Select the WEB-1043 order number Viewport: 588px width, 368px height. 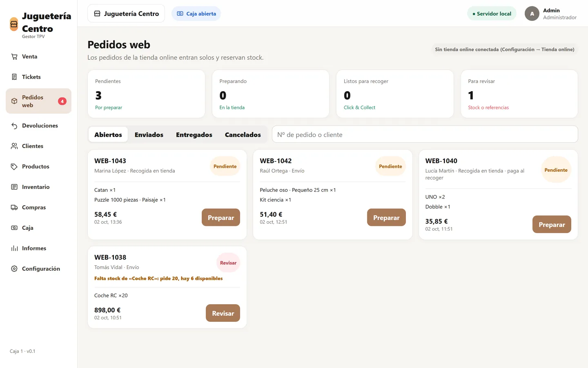click(110, 161)
